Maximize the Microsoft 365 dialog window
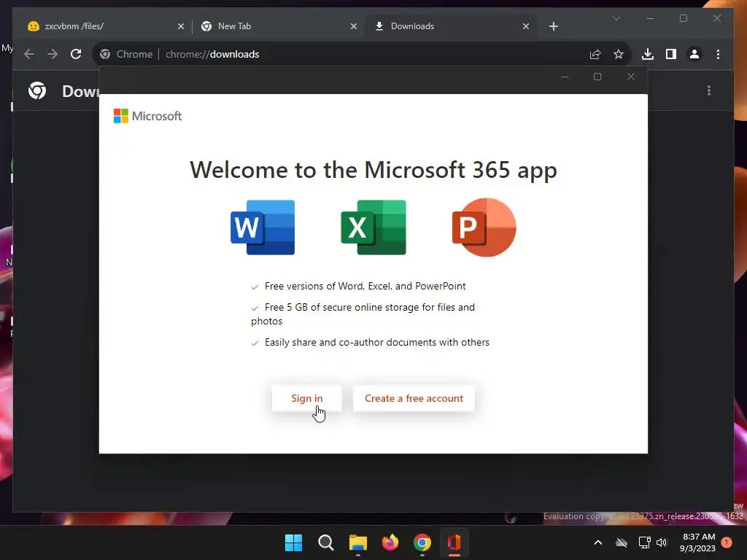Image resolution: width=747 pixels, height=560 pixels. tap(597, 77)
